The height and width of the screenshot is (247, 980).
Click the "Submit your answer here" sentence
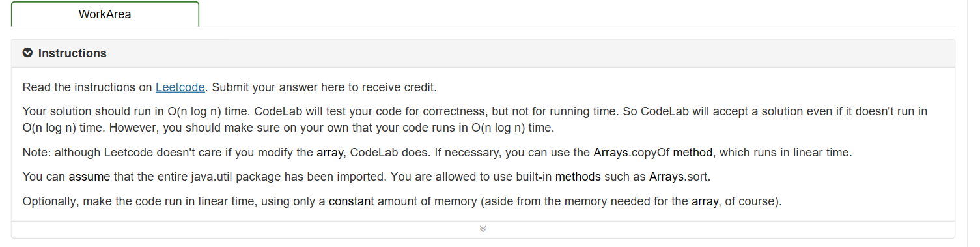coord(324,87)
